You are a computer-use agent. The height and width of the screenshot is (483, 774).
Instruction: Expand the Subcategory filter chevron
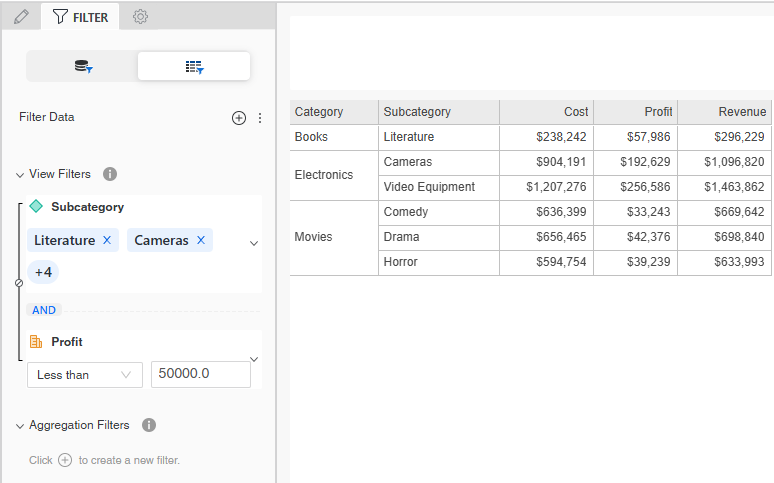[x=254, y=243]
